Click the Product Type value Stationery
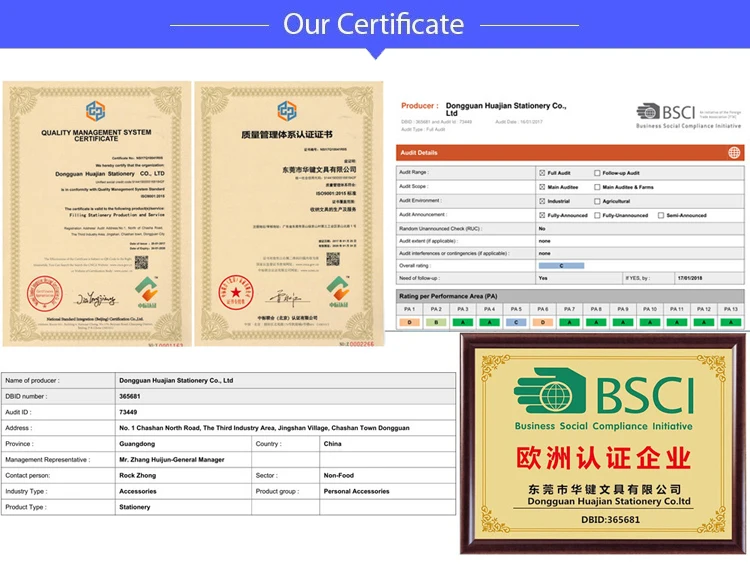The image size is (750, 571). click(134, 507)
